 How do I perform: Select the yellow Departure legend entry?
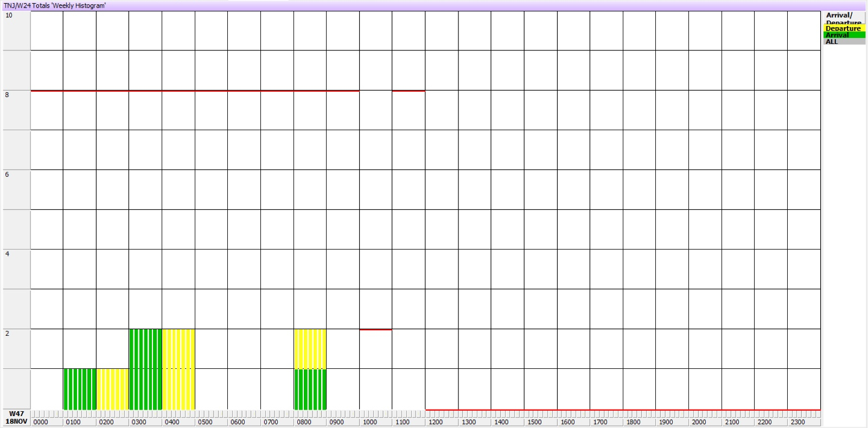844,28
